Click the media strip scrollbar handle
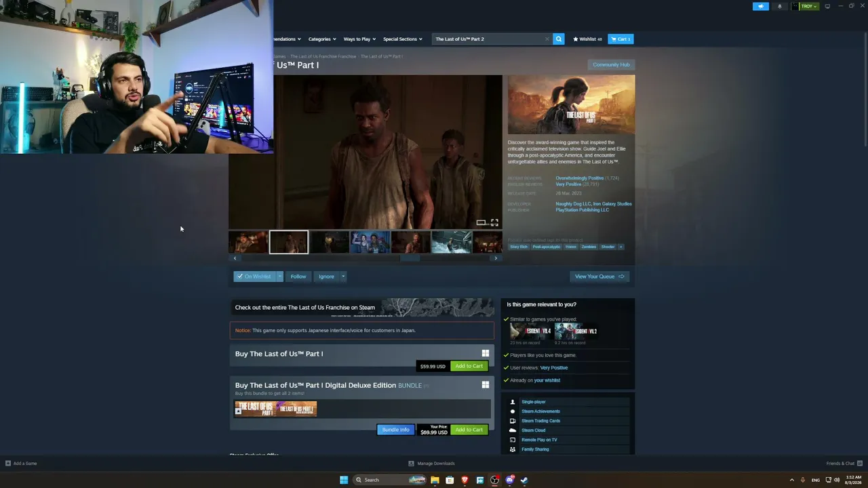The width and height of the screenshot is (868, 488). point(410,258)
